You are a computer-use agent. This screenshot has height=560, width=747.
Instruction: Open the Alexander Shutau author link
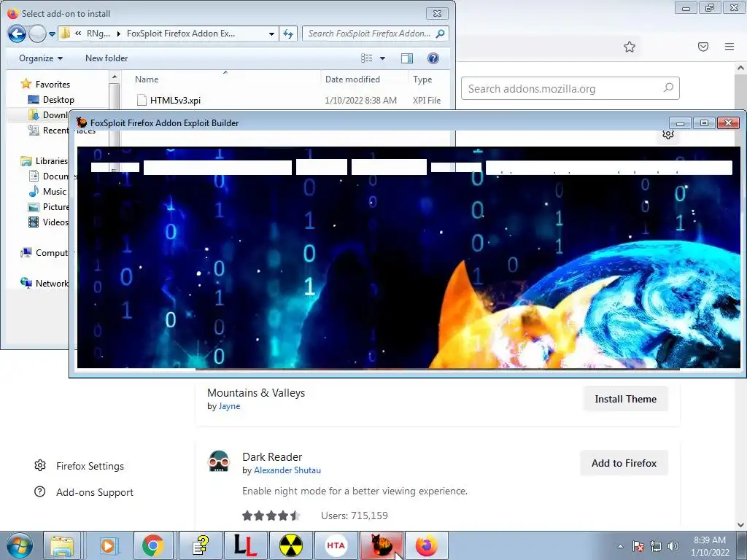[287, 470]
